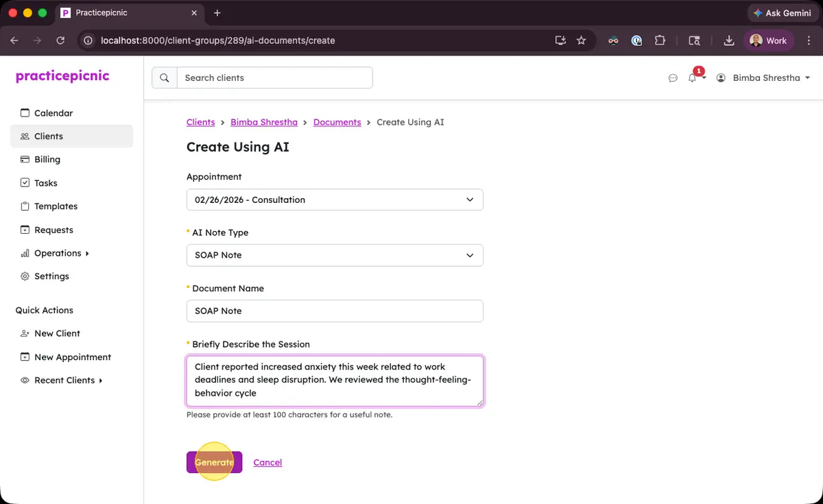Click the messages speech bubble icon
Image resolution: width=823 pixels, height=504 pixels.
pyautogui.click(x=673, y=78)
